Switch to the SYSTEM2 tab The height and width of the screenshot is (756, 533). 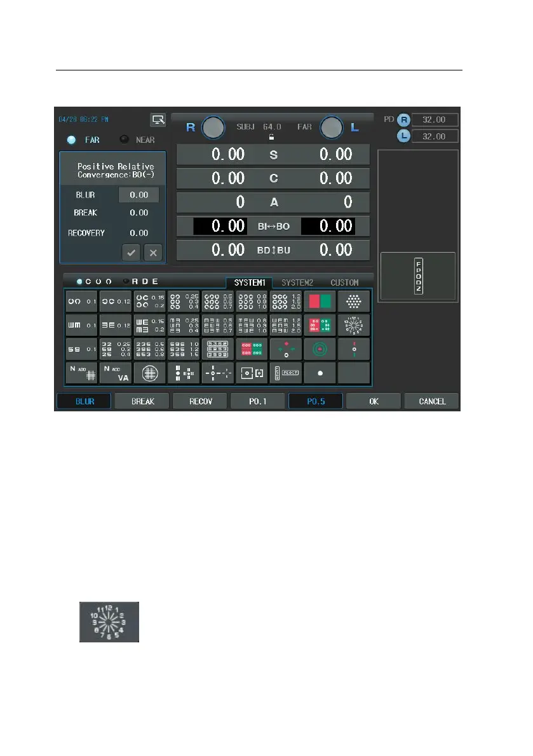297,282
